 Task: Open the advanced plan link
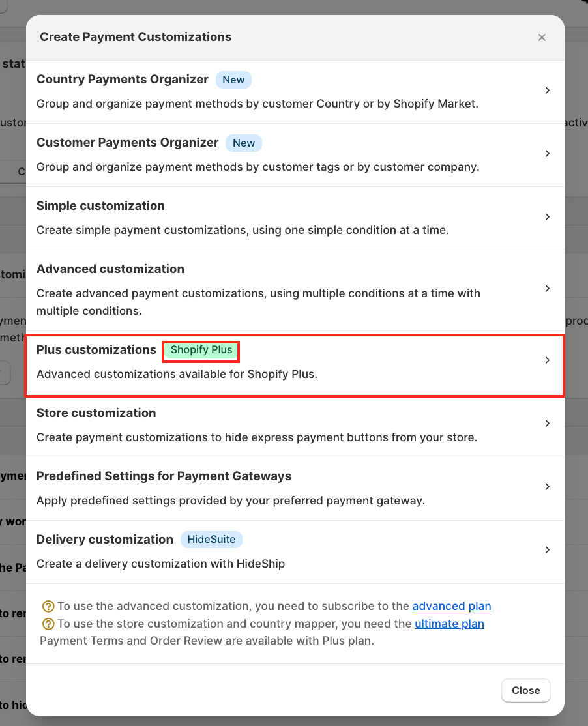pyautogui.click(x=452, y=606)
